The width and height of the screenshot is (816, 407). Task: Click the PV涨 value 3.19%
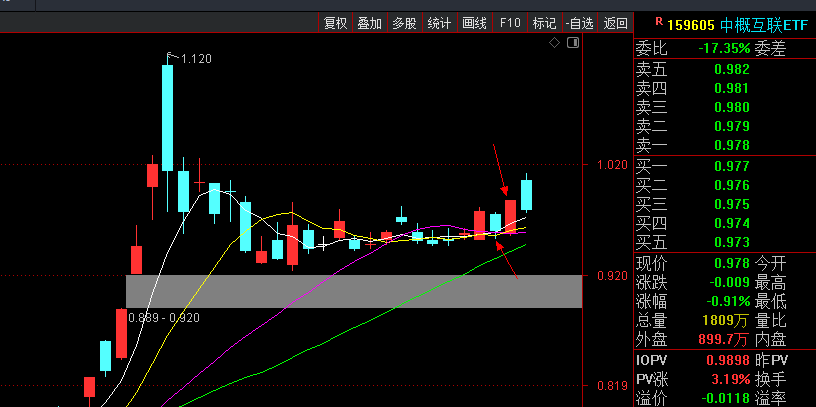pyautogui.click(x=731, y=378)
